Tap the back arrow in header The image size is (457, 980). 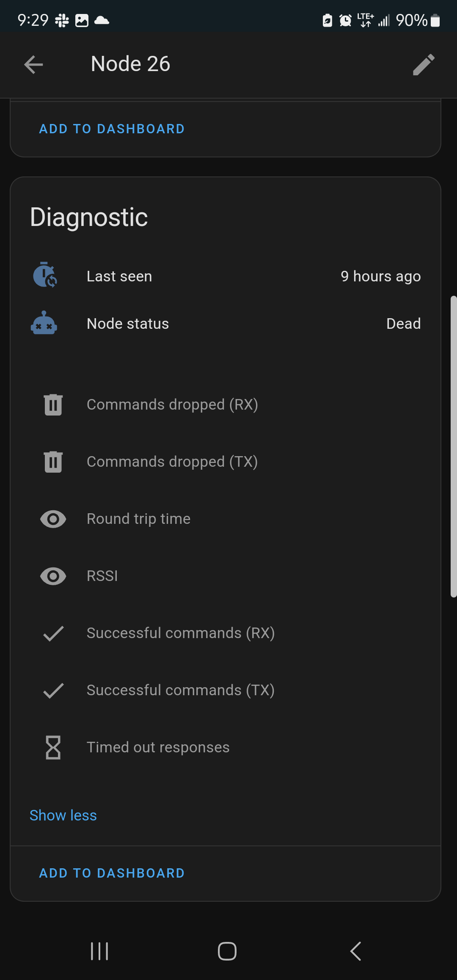pos(34,65)
